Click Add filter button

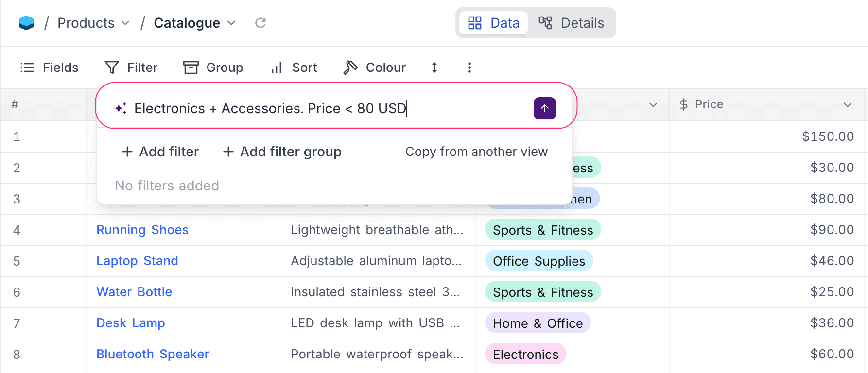click(160, 152)
